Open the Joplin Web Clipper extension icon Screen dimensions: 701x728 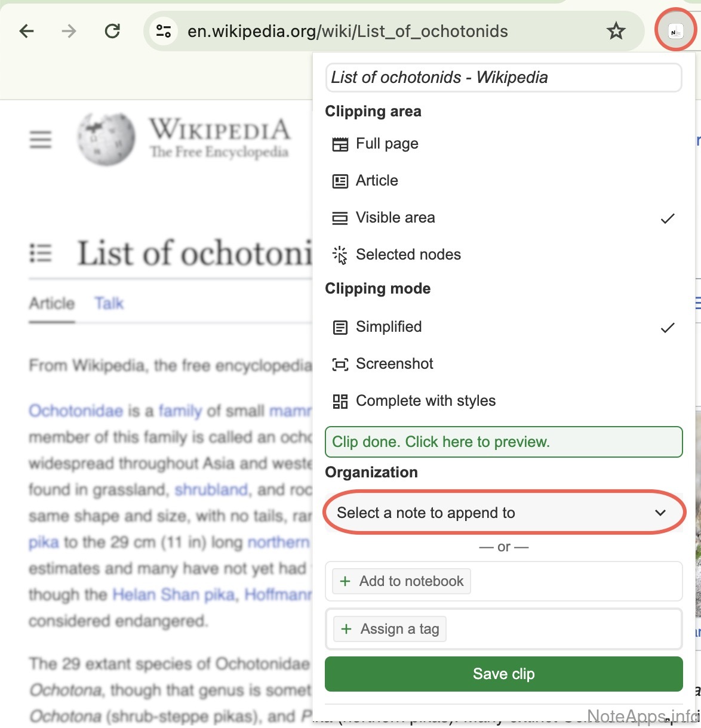(x=675, y=32)
